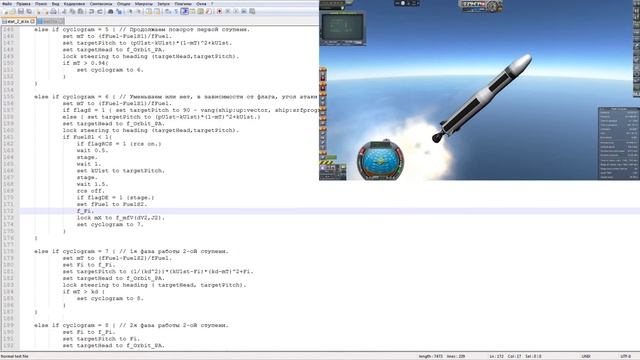Click the New file toolbar icon
This screenshot has width=640, height=360.
pos(5,11)
